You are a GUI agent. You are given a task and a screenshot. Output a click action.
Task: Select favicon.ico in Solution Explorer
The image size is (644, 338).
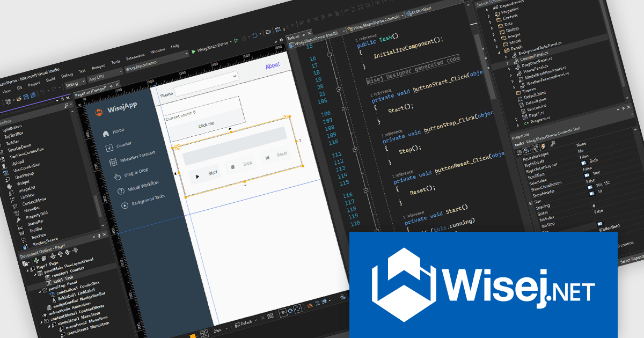click(x=537, y=107)
